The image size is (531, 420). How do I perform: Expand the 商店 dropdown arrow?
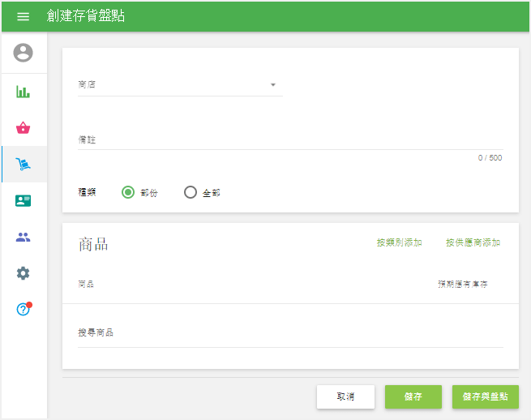point(273,84)
